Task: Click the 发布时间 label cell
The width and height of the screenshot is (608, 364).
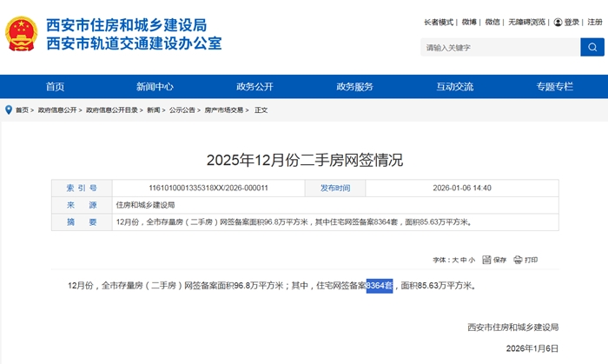Action: (335, 188)
